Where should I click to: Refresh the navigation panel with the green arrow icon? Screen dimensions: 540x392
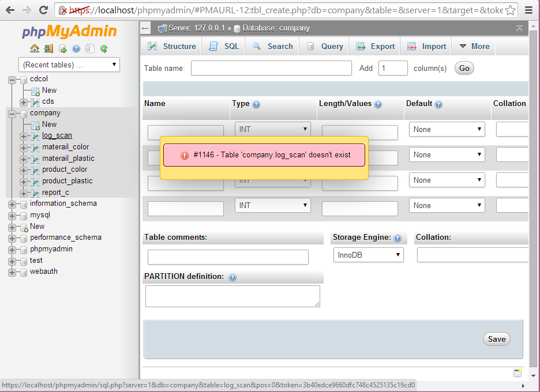pos(104,49)
